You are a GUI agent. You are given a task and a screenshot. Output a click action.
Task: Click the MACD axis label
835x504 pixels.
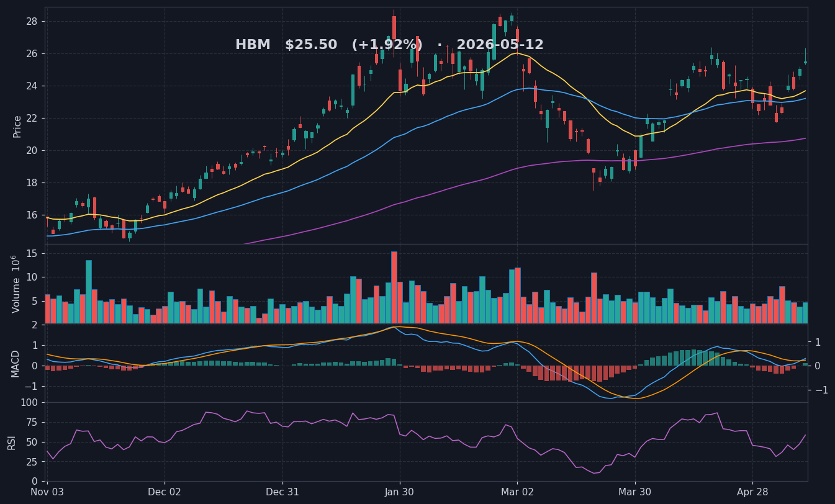[16, 363]
